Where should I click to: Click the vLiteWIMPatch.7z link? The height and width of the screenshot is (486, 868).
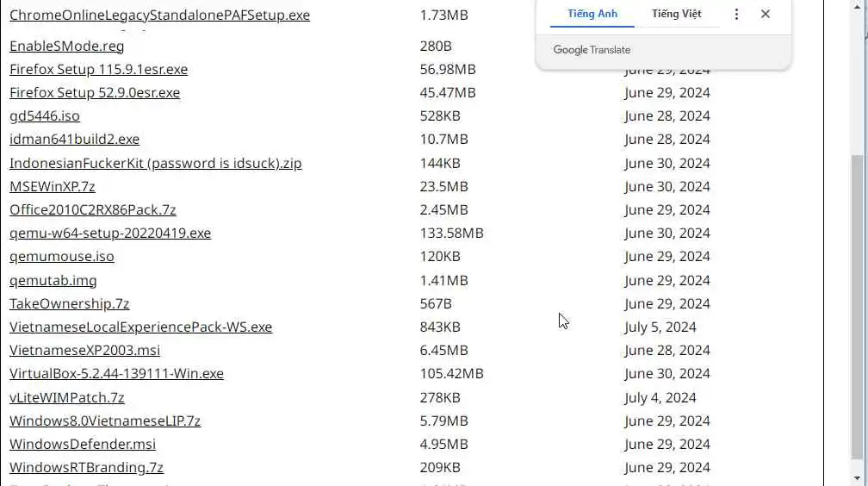(66, 397)
